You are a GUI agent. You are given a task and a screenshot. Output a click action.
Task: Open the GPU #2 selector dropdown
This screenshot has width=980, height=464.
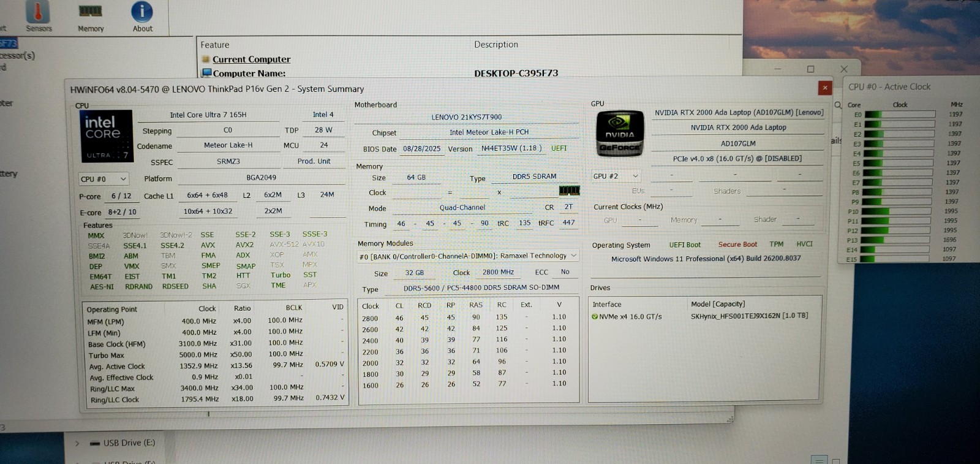click(616, 176)
